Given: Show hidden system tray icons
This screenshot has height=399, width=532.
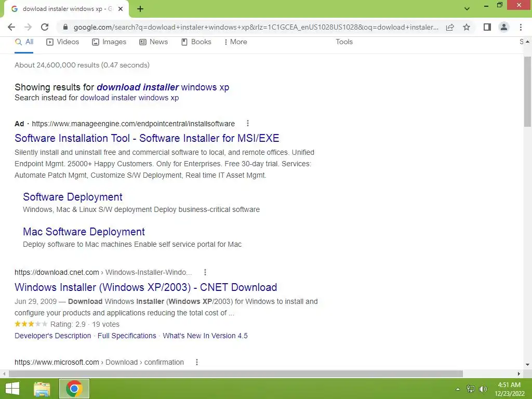Looking at the screenshot, I should [458, 389].
